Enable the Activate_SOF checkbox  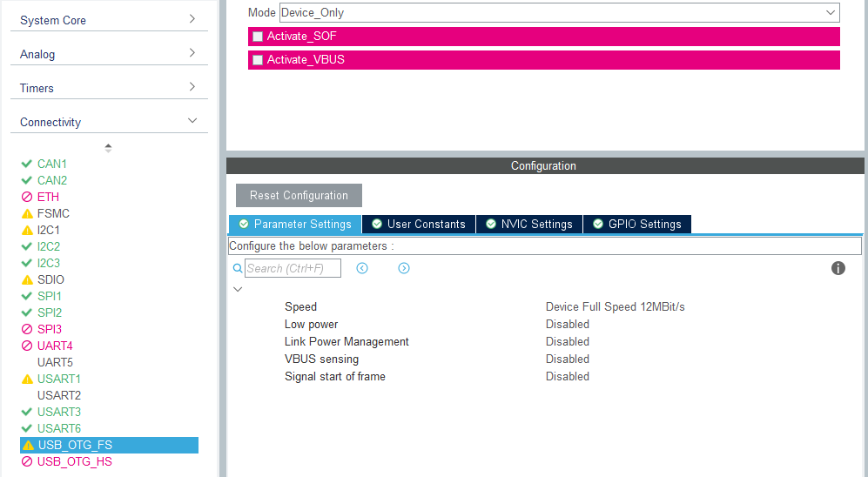tap(258, 37)
